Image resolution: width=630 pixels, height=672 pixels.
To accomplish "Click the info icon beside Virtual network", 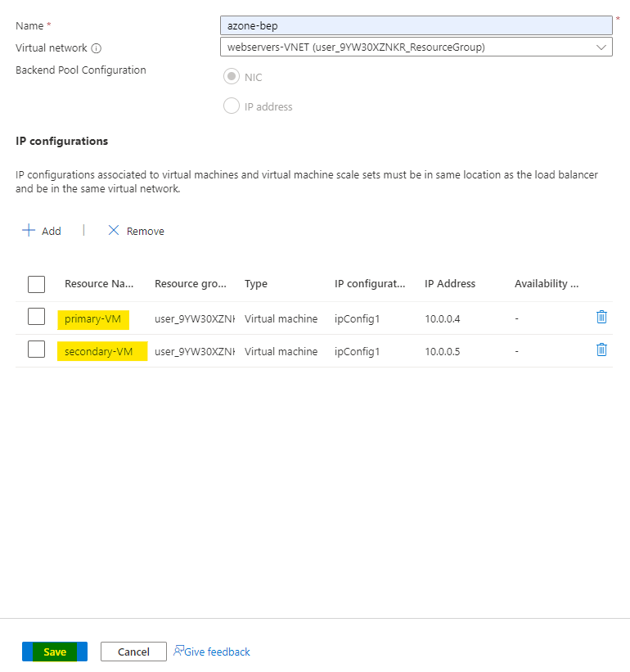I will coord(97,48).
